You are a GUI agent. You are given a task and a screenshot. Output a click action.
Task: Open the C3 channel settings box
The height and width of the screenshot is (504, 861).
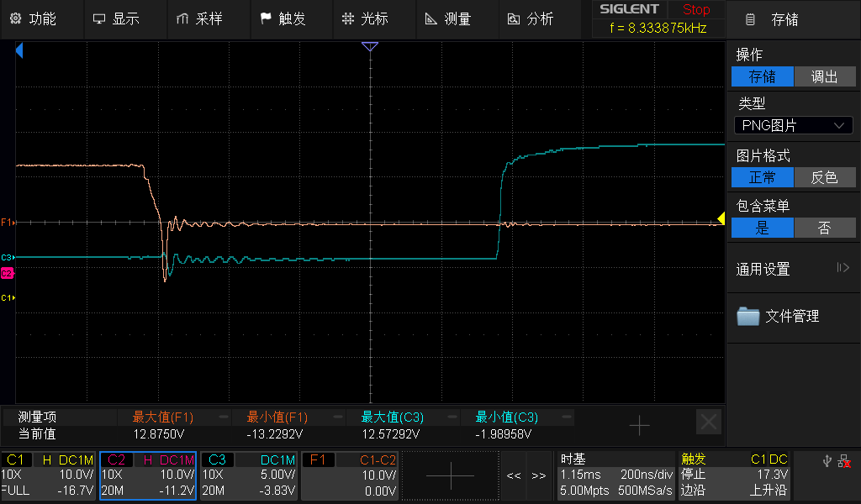[x=249, y=475]
